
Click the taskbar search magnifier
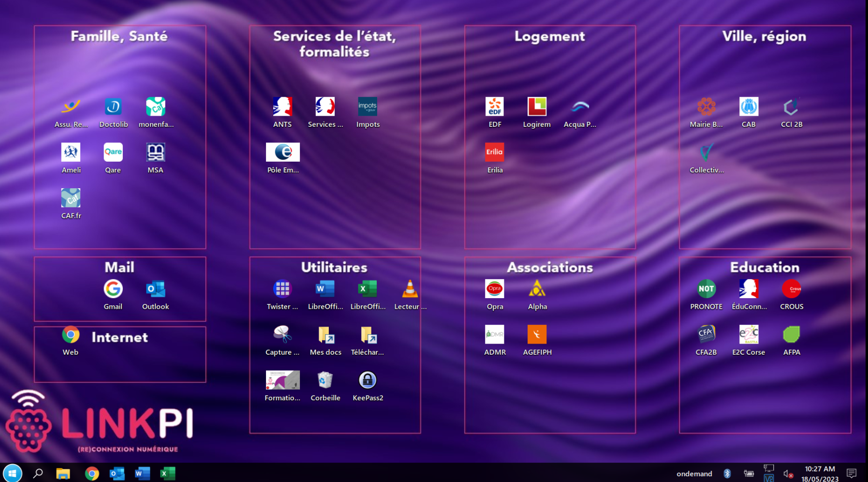point(38,473)
